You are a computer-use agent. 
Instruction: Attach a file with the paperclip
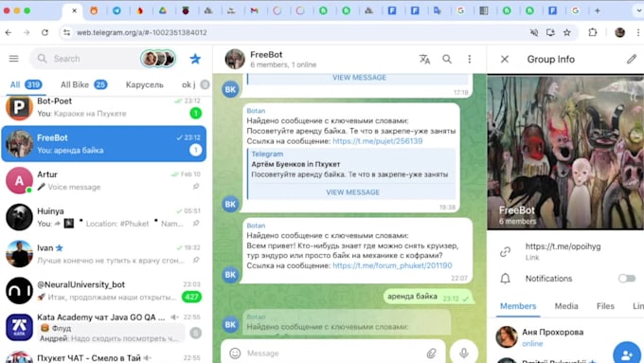pyautogui.click(x=431, y=354)
